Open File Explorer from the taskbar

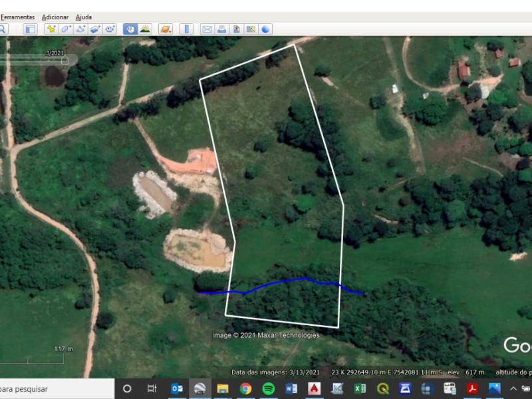tap(223, 389)
